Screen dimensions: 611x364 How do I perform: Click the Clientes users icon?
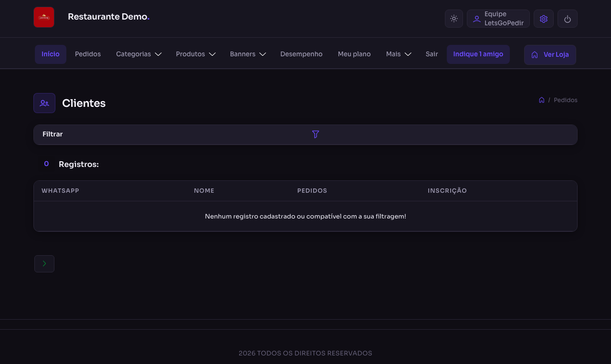click(x=44, y=103)
